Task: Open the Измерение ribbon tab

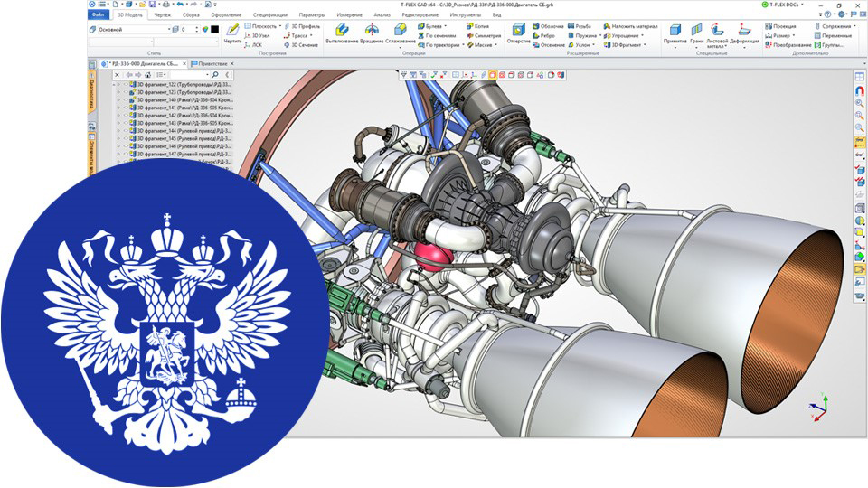Action: click(349, 15)
